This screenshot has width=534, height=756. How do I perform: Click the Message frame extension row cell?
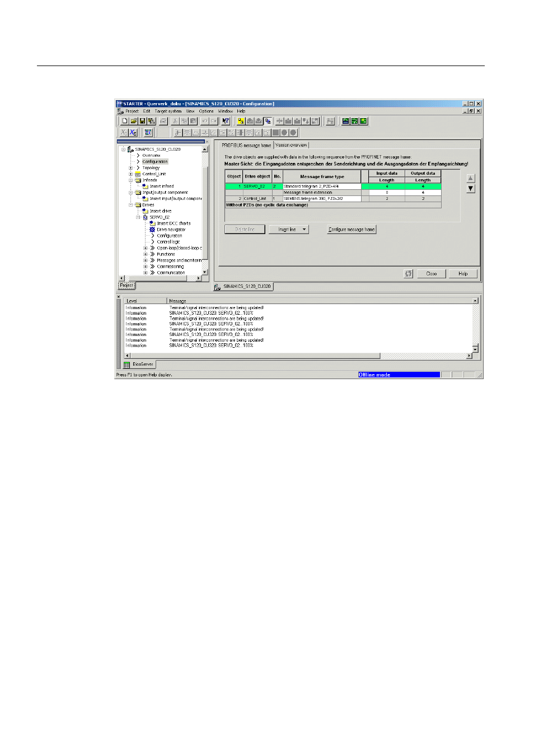tap(322, 193)
